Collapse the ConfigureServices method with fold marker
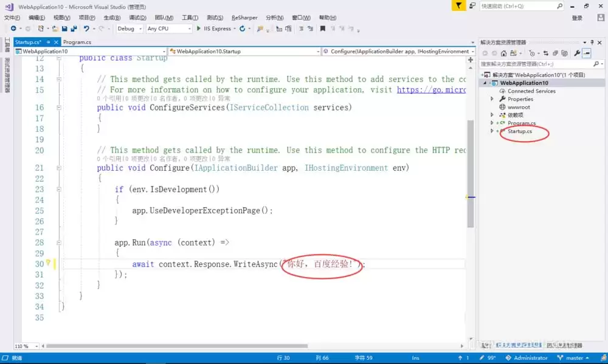 click(x=57, y=107)
